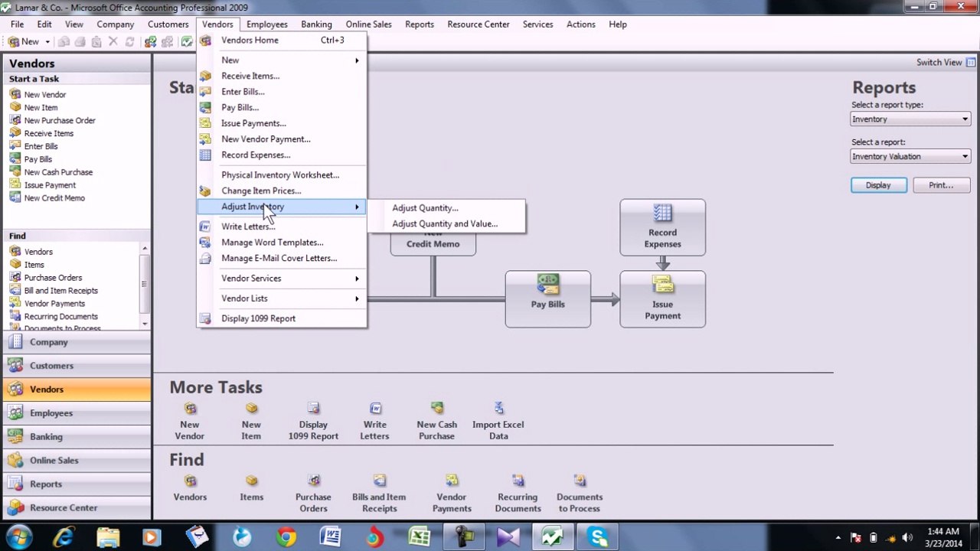This screenshot has height=551, width=980.
Task: Click the clock showing 1:44 AM
Action: coord(942,532)
